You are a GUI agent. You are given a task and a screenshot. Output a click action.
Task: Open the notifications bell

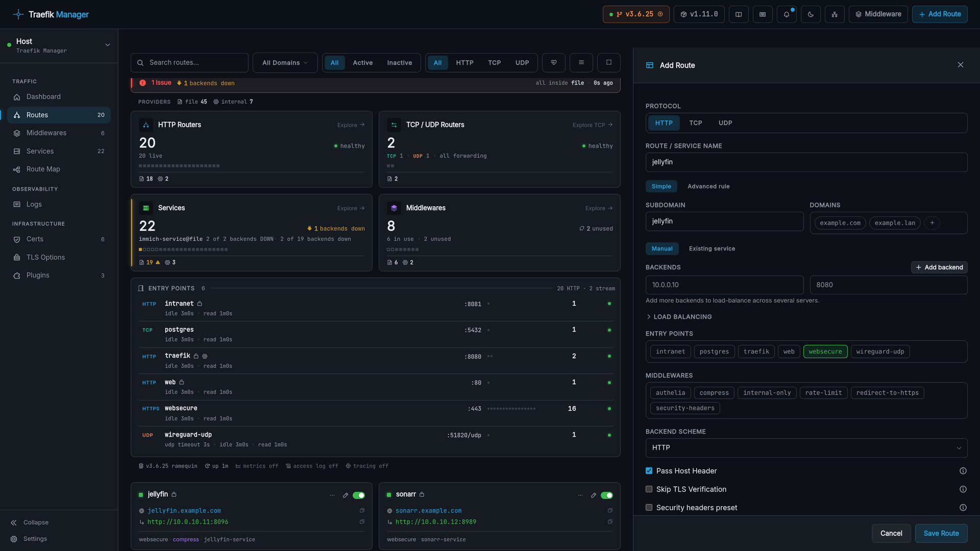787,14
